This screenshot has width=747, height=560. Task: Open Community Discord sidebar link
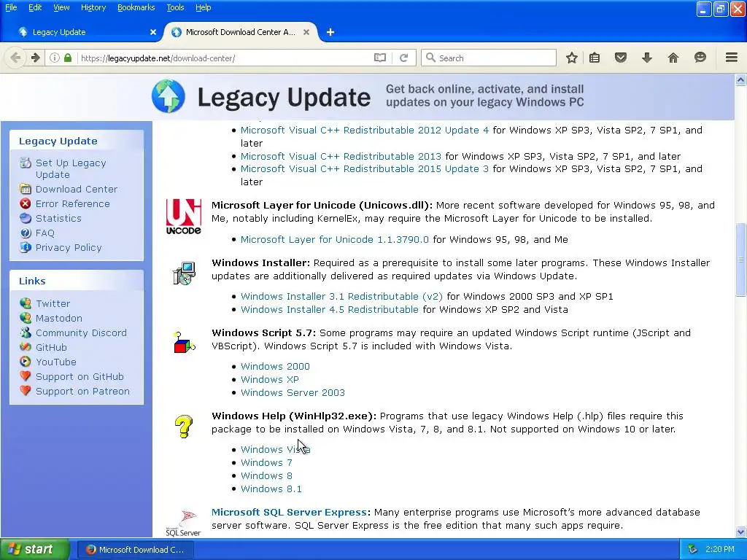(x=81, y=332)
